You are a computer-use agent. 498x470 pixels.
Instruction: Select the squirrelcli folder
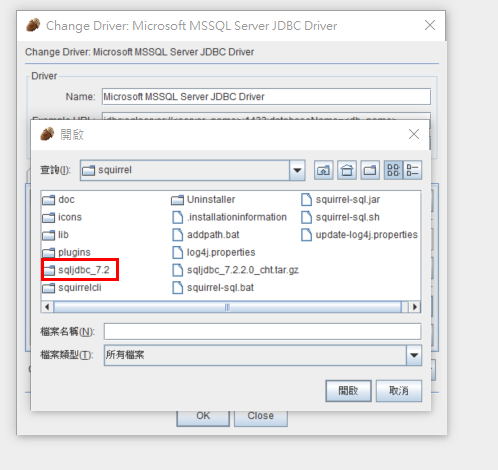(x=72, y=288)
